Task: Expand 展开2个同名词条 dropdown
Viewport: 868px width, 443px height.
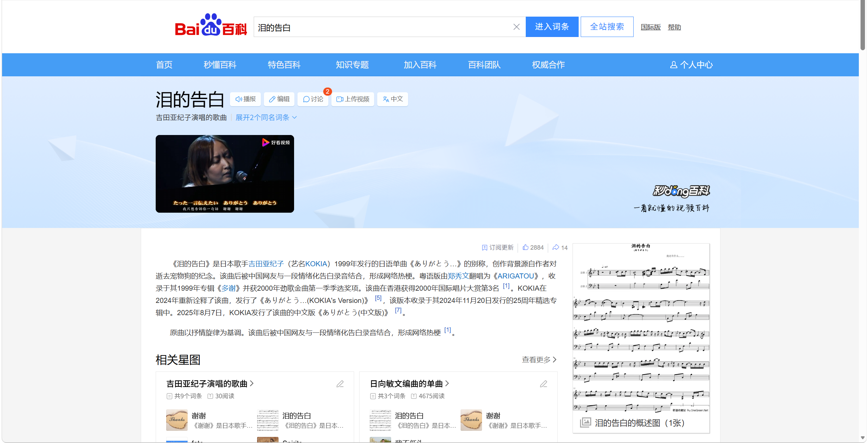Action: [x=266, y=117]
